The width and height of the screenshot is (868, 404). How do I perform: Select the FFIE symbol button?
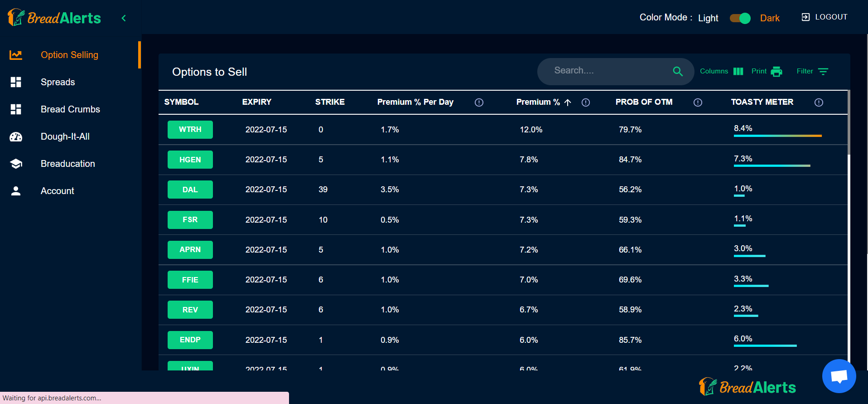click(190, 280)
